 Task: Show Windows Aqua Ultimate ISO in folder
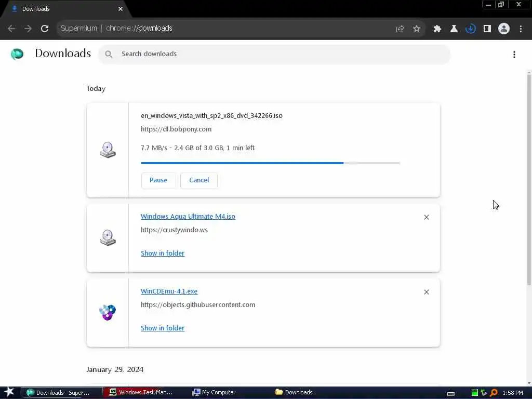click(163, 253)
